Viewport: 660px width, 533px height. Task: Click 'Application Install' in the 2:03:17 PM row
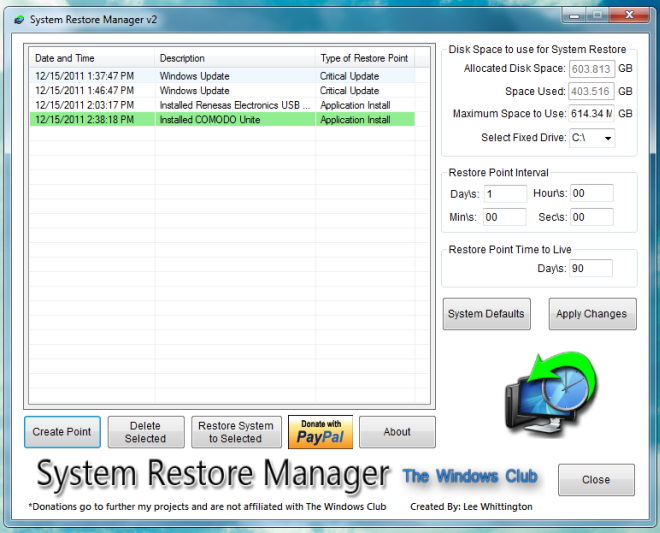click(x=355, y=105)
